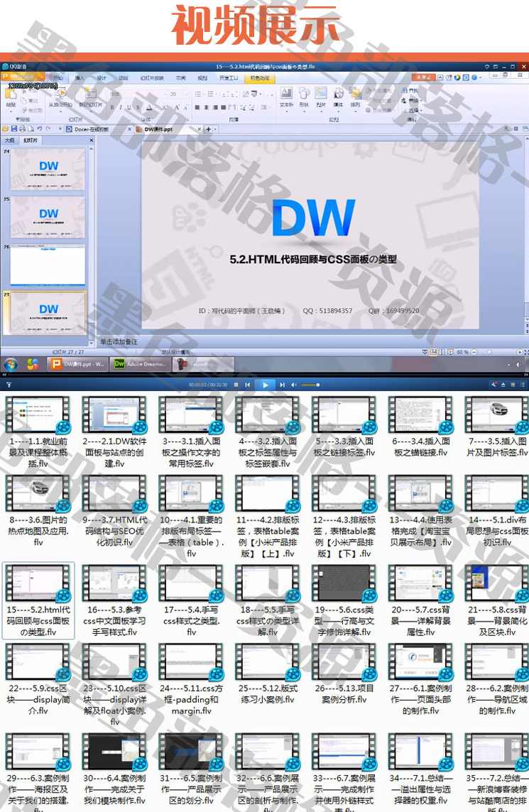Open the Windows Start button
The width and height of the screenshot is (529, 812).
(x=11, y=365)
